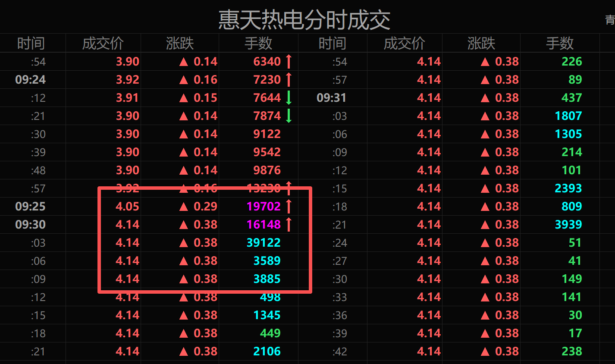This screenshot has width=615, height=364.
Task: Click the magenta volume 16148
Action: tap(264, 225)
